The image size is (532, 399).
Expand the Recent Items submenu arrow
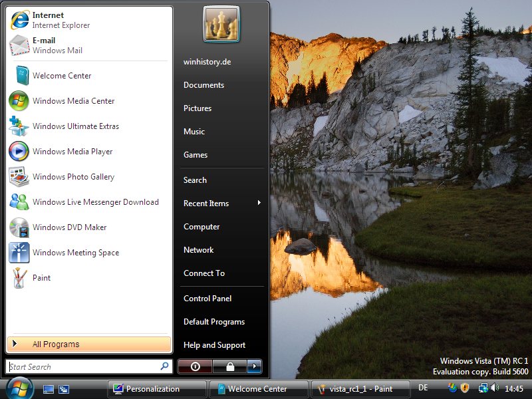tap(259, 203)
